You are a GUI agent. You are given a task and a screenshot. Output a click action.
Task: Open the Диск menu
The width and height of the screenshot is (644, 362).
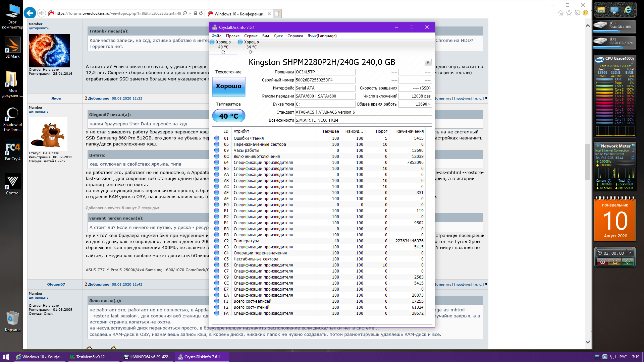tap(278, 36)
